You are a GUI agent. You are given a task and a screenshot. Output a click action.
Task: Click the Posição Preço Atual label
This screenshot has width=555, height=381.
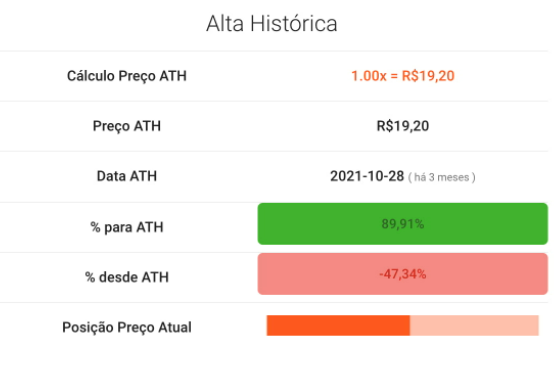pos(127,327)
